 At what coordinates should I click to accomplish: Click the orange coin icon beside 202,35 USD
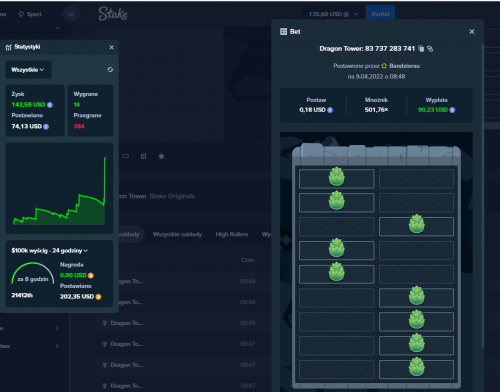coord(98,297)
